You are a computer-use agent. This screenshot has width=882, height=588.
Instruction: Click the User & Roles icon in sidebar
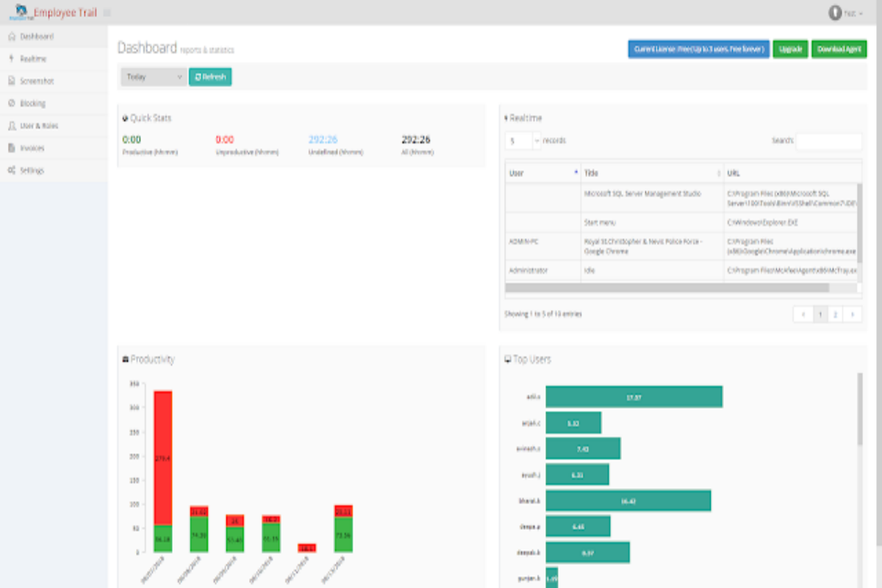pos(12,126)
